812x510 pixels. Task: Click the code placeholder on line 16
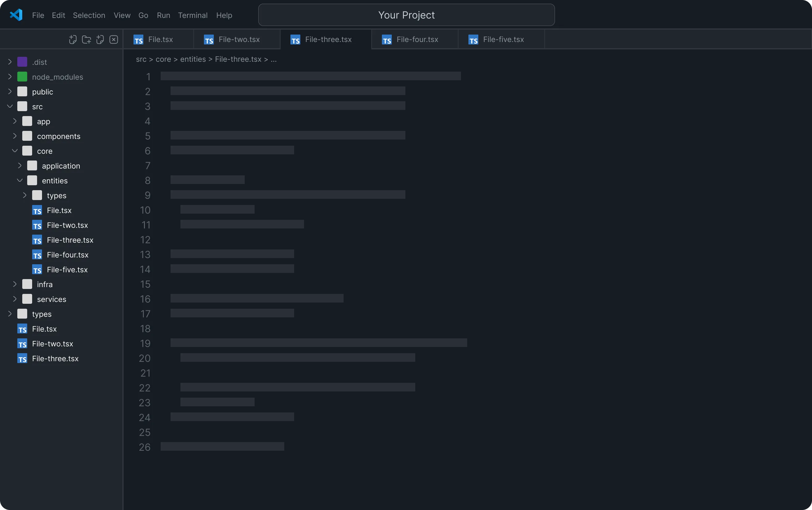pos(257,298)
